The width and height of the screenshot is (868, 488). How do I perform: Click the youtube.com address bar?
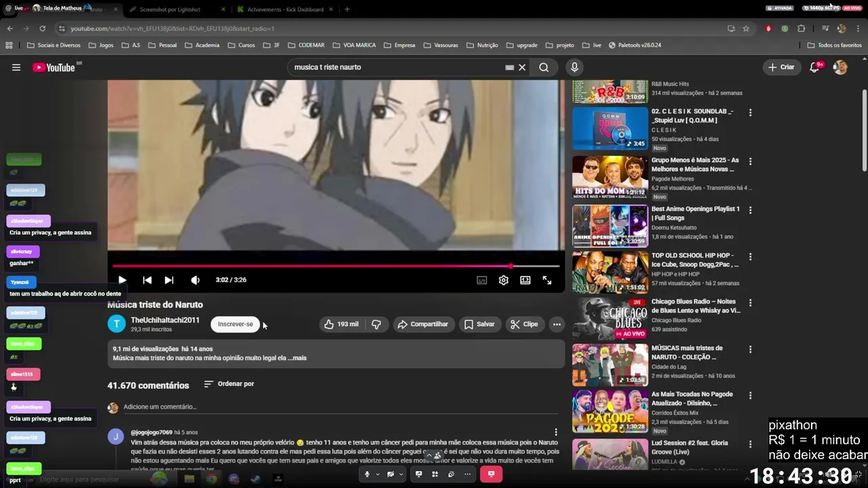click(393, 28)
